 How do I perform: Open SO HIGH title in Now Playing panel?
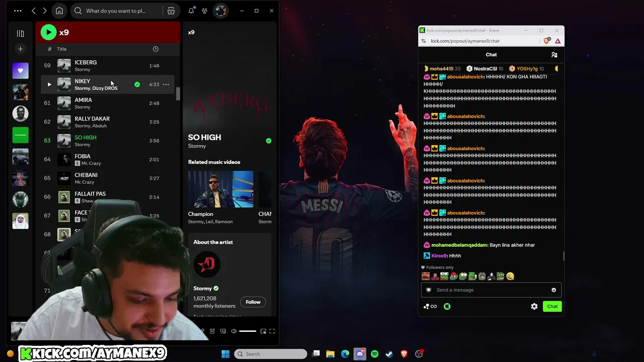click(205, 137)
